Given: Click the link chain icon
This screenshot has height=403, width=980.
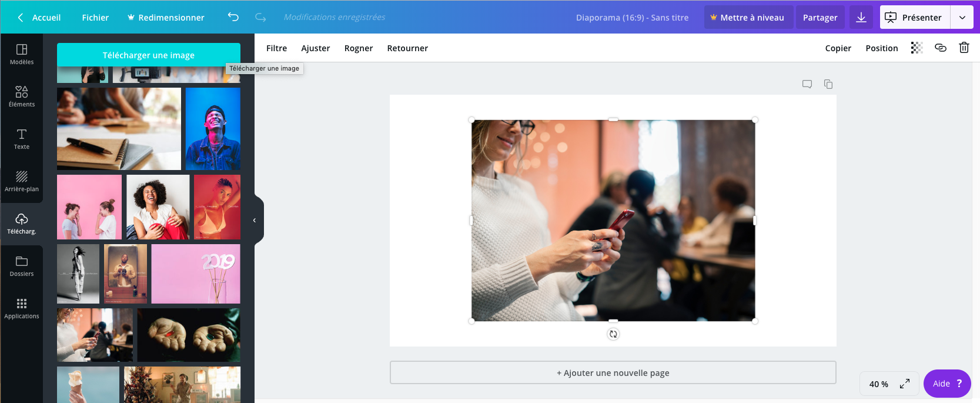Looking at the screenshot, I should tap(941, 48).
